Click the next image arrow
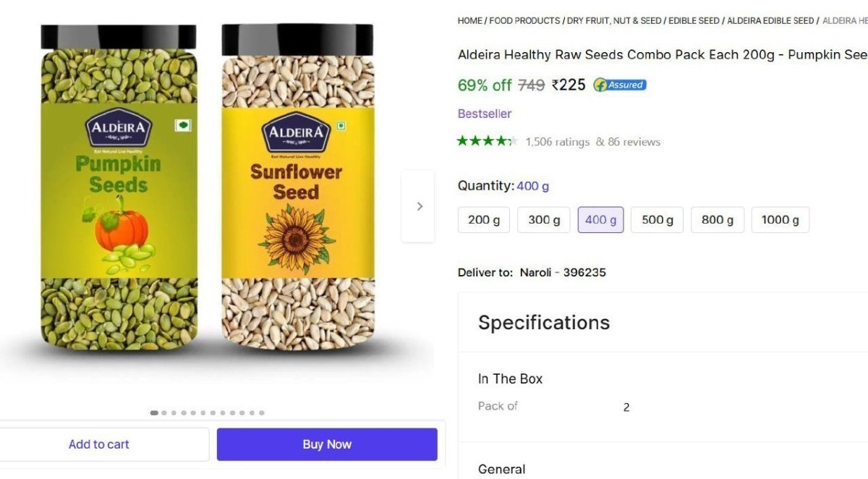 [419, 206]
